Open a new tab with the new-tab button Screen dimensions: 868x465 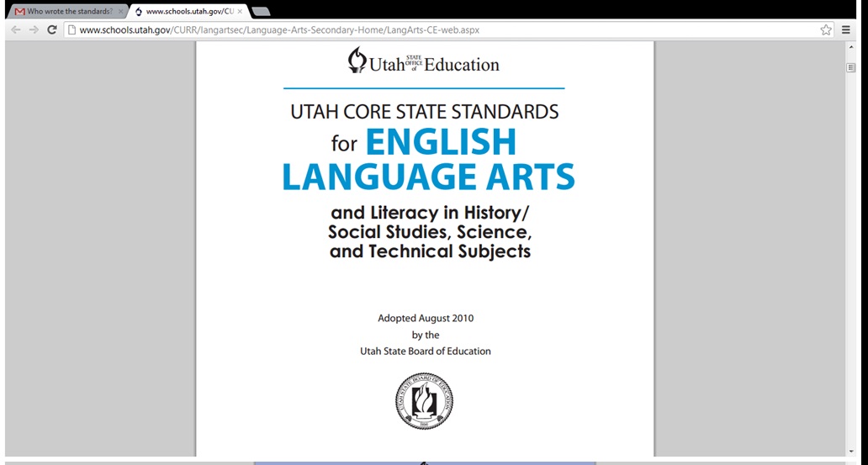pyautogui.click(x=261, y=11)
